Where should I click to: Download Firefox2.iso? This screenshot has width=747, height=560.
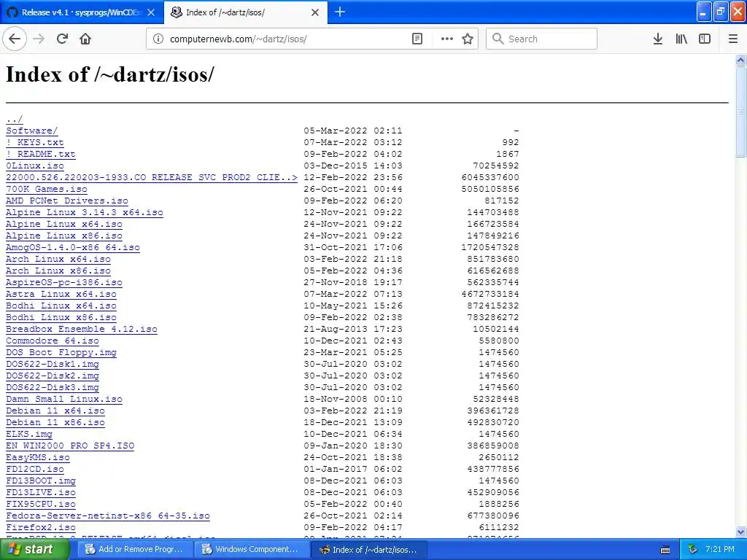click(x=41, y=527)
